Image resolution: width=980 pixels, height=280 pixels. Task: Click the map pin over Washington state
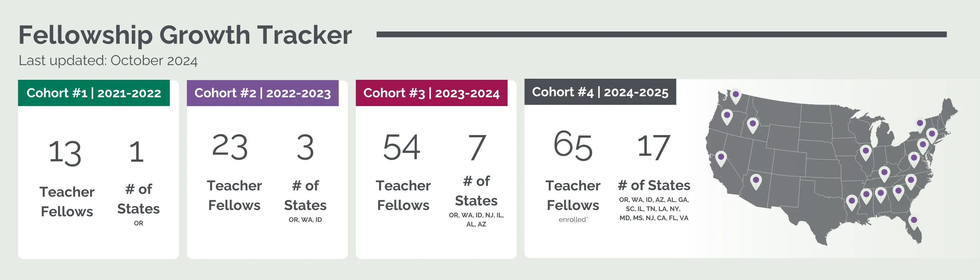[x=735, y=97]
